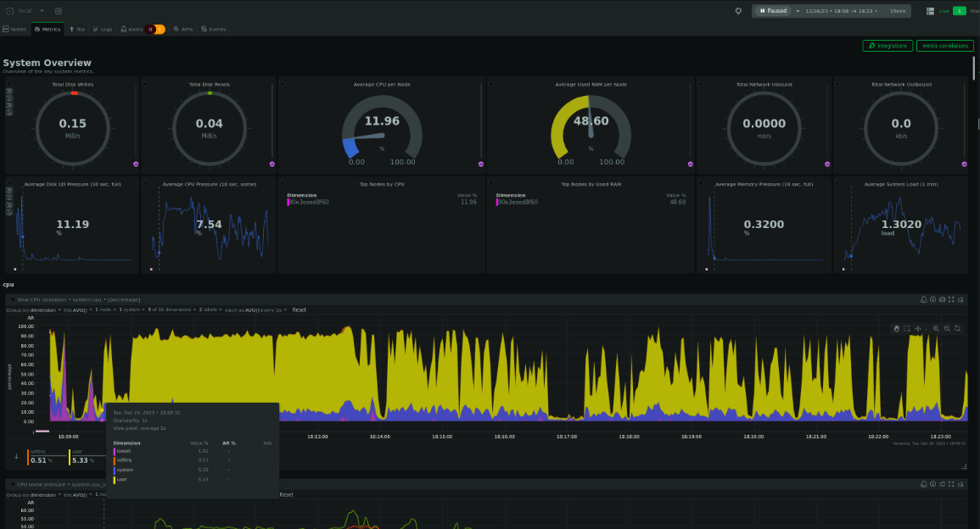The width and height of the screenshot is (980, 529).
Task: Open the chart information icon on Total CPU utilization
Action: (933, 299)
